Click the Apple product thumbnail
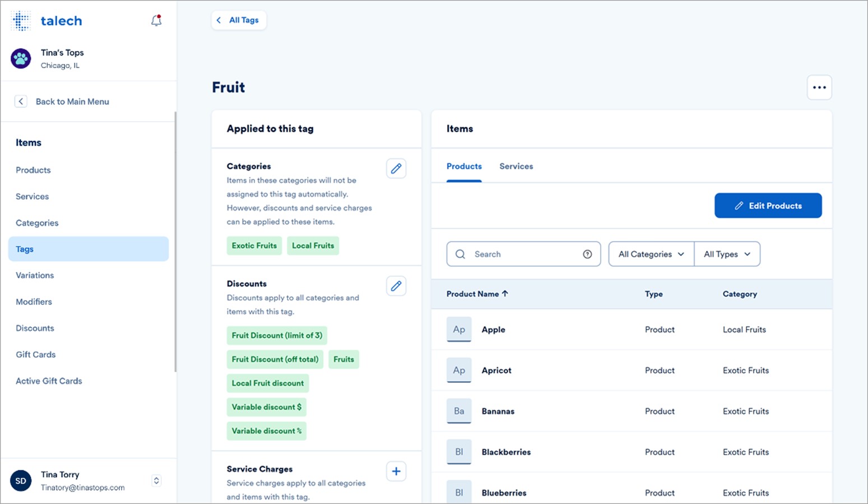 [459, 330]
